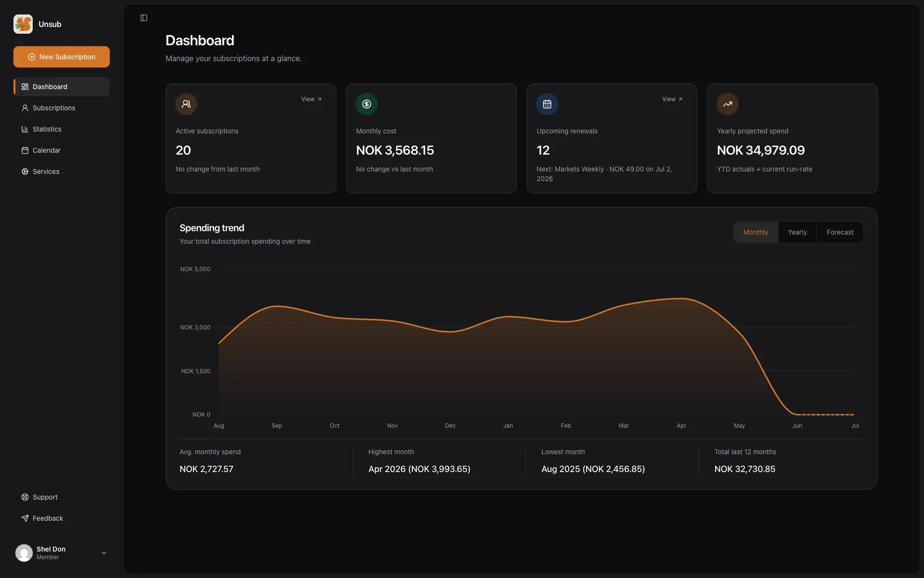Click the YTD actuals + current run-rate note
The width and height of the screenshot is (924, 578).
point(764,169)
